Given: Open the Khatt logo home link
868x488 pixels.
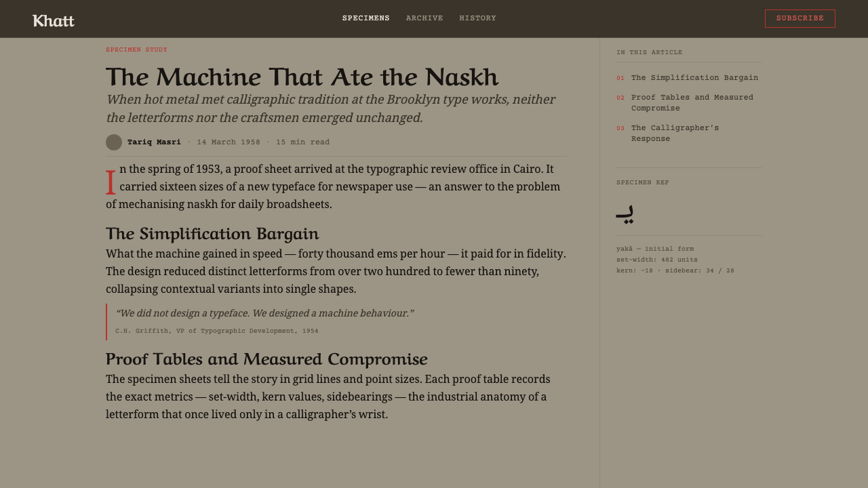Looking at the screenshot, I should [54, 20].
